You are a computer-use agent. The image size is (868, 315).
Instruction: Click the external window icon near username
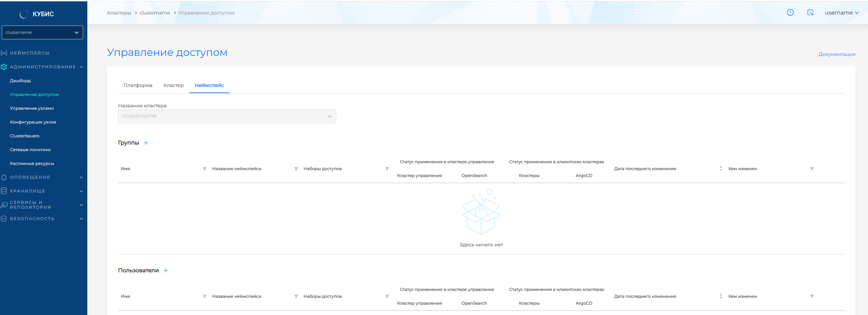[x=810, y=13]
